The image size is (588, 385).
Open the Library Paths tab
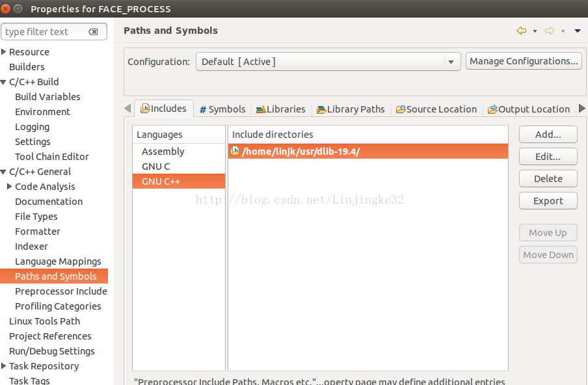coord(351,109)
